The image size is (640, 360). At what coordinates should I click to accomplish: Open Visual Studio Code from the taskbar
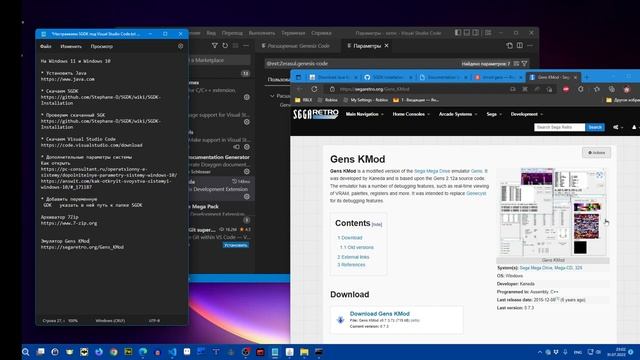point(172,352)
